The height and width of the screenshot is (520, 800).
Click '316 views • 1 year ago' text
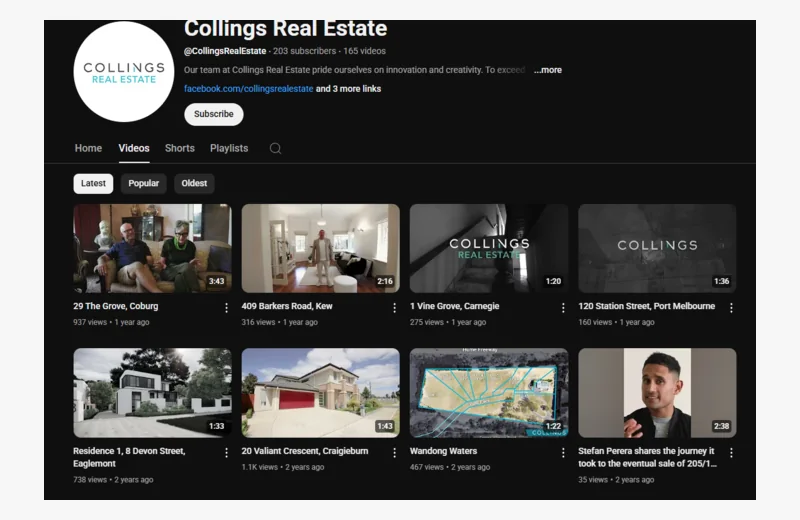tap(280, 323)
